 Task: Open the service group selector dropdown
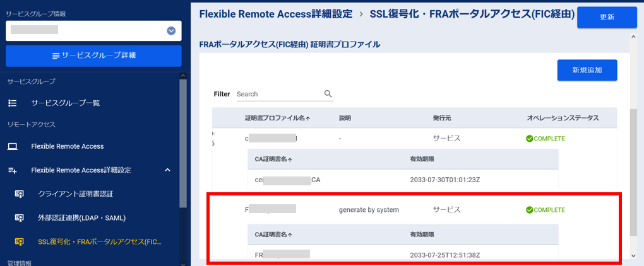[x=171, y=31]
